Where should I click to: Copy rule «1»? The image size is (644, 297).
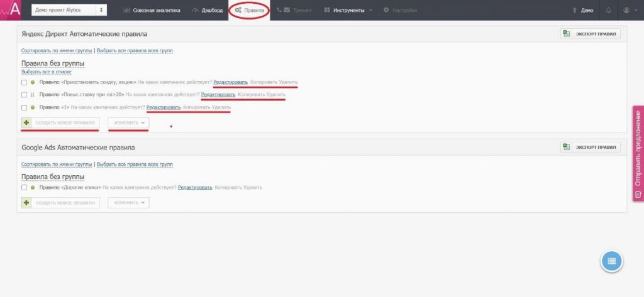pos(196,107)
